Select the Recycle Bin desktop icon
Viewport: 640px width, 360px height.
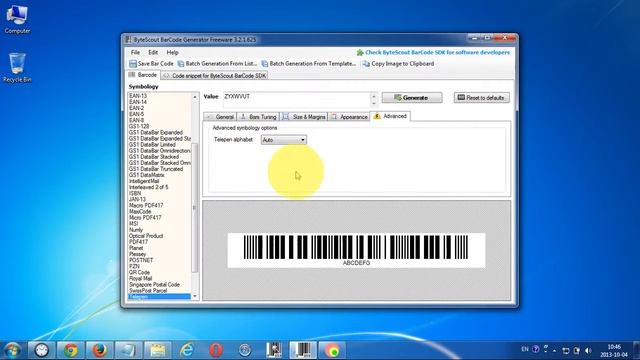pos(17,68)
